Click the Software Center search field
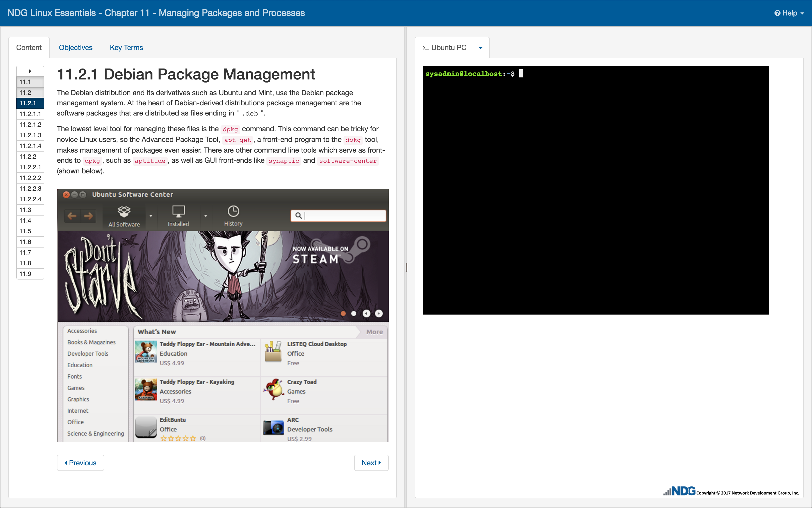Image resolution: width=812 pixels, height=508 pixels. coord(338,216)
